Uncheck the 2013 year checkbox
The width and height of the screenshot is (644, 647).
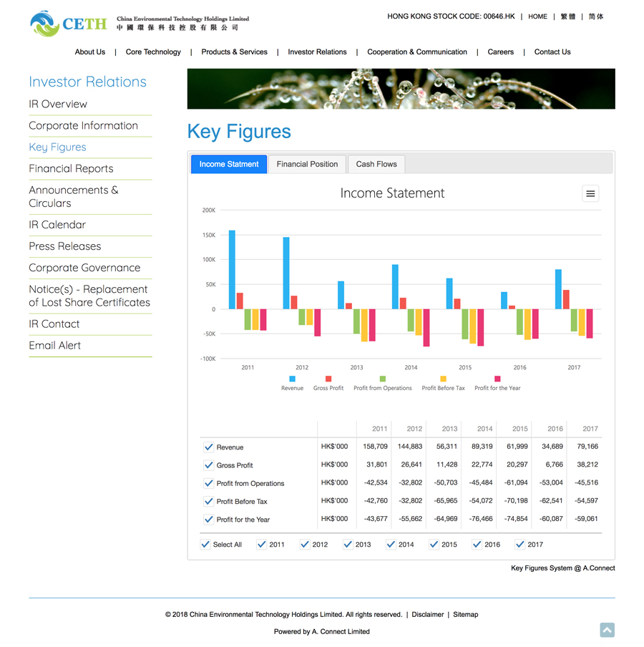(x=348, y=544)
